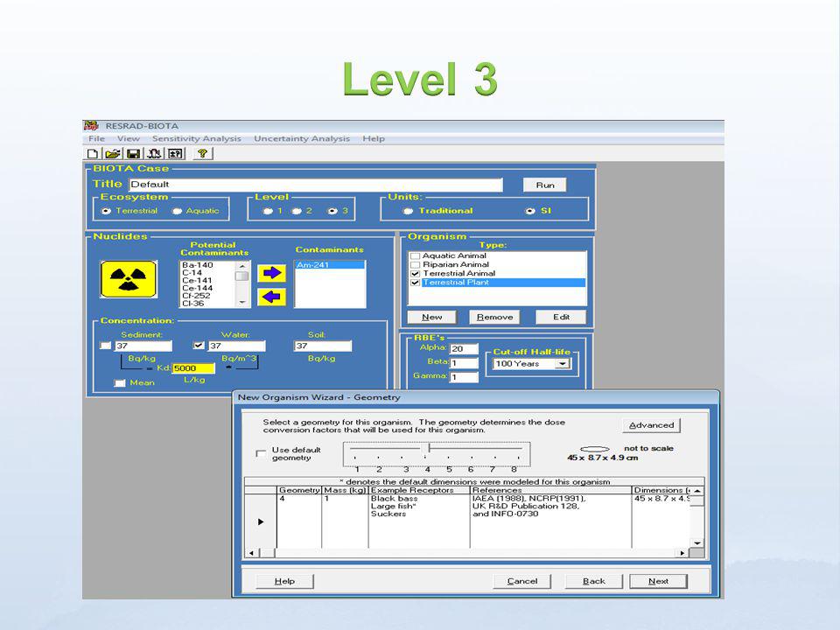Uncheck the Terrestrial Animal checkbox
The width and height of the screenshot is (840, 630).
coord(415,274)
